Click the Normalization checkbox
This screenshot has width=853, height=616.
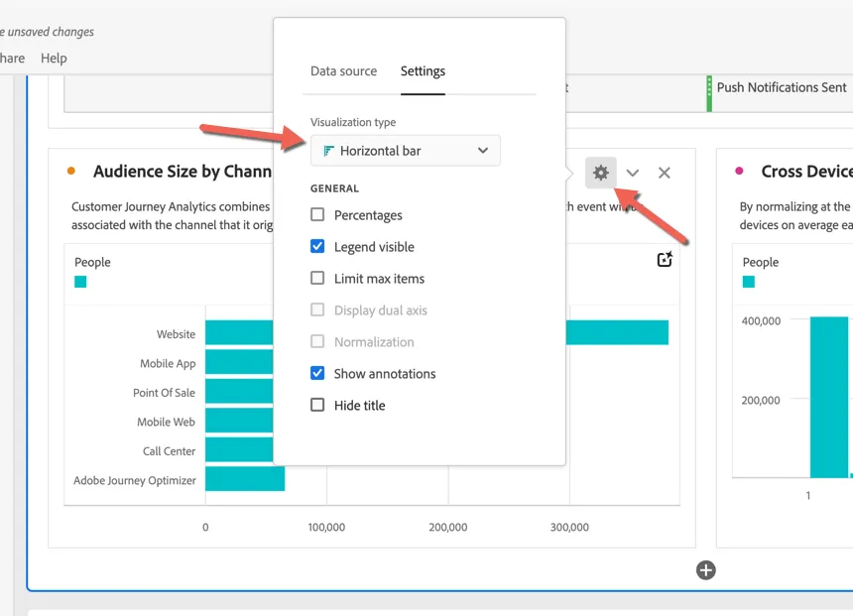point(317,341)
